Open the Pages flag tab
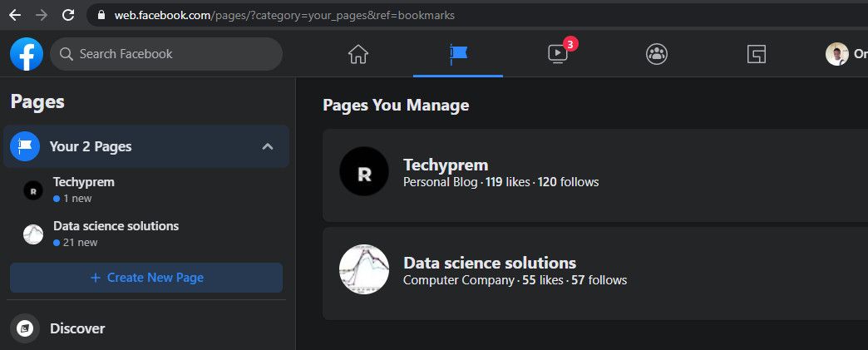Viewport: 868px width, 350px height. (x=458, y=54)
